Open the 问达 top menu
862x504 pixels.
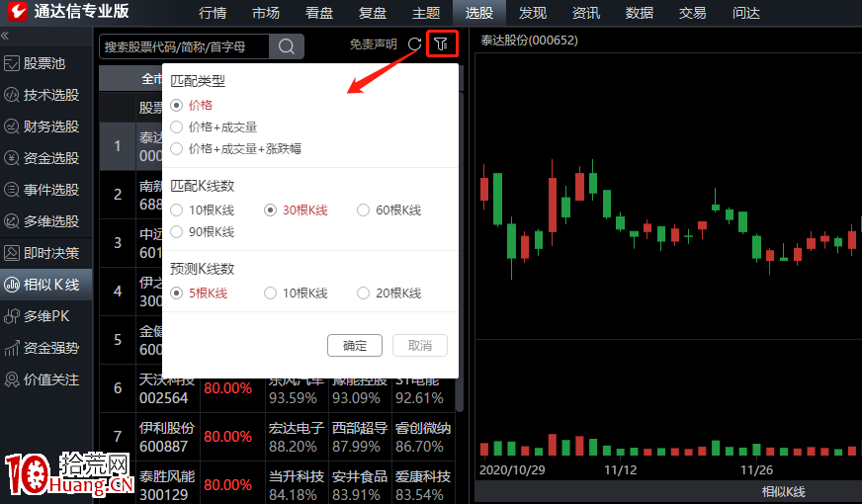click(x=746, y=13)
